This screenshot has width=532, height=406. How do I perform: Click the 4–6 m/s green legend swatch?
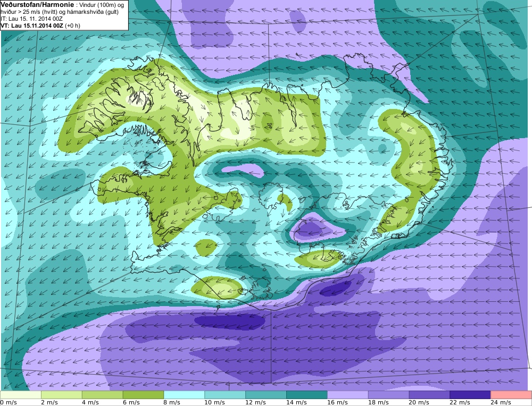tap(103, 395)
